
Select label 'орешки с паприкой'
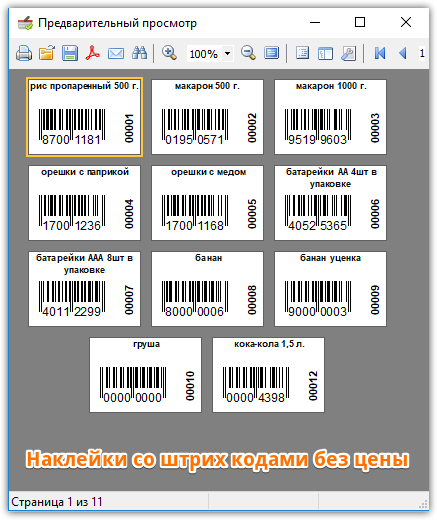[x=84, y=203]
